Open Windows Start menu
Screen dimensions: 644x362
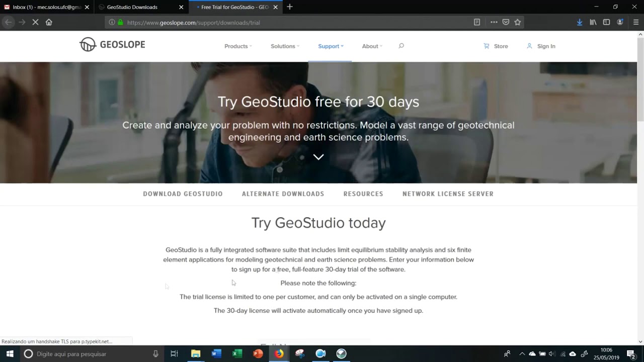(10, 353)
